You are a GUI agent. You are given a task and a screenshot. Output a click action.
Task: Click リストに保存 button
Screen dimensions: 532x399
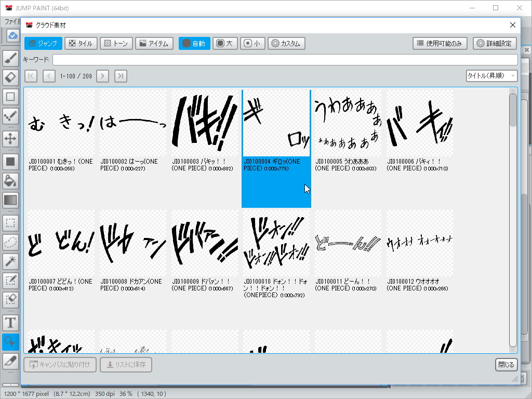(126, 365)
